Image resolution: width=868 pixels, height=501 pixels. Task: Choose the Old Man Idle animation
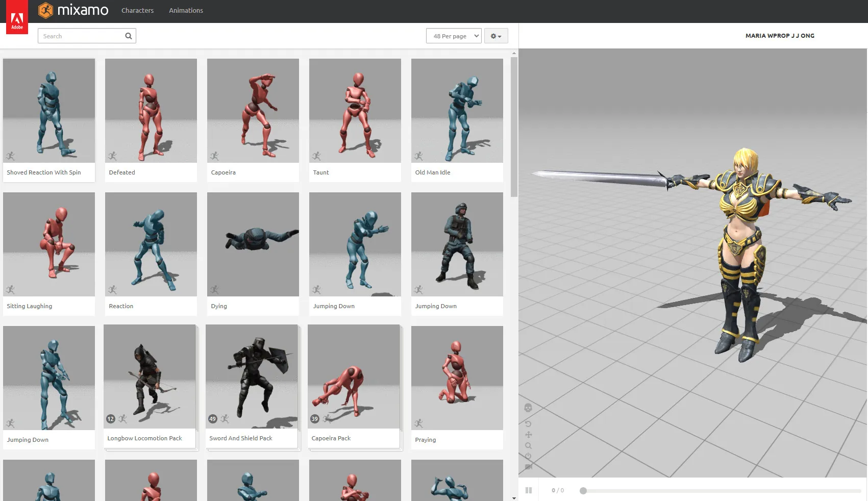click(457, 120)
